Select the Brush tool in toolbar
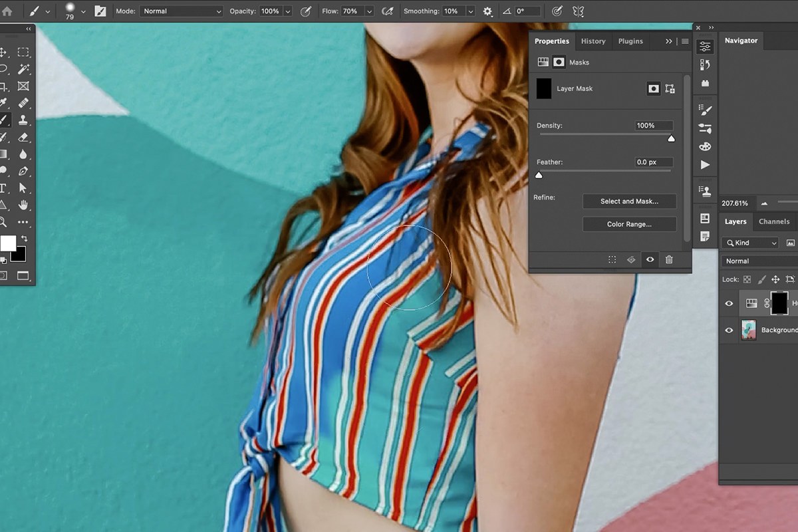 click(4, 120)
